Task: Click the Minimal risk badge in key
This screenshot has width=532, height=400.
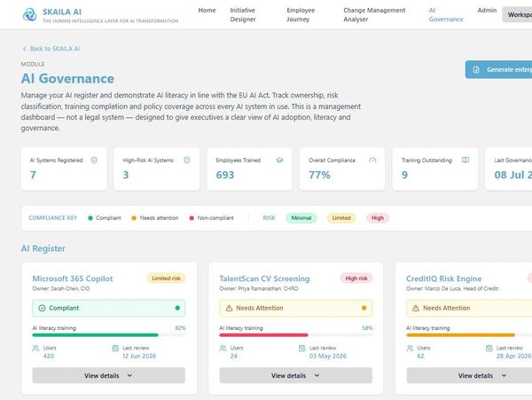Action: (x=301, y=218)
